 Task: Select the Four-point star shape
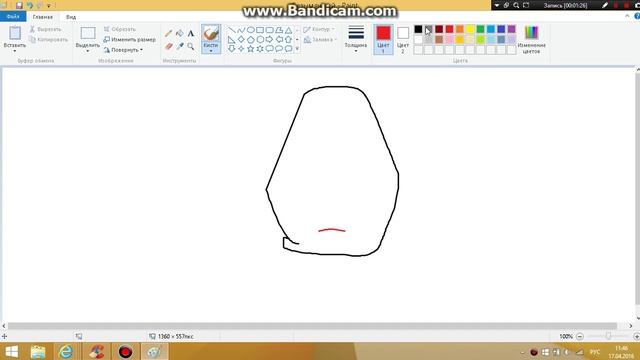coord(241,49)
